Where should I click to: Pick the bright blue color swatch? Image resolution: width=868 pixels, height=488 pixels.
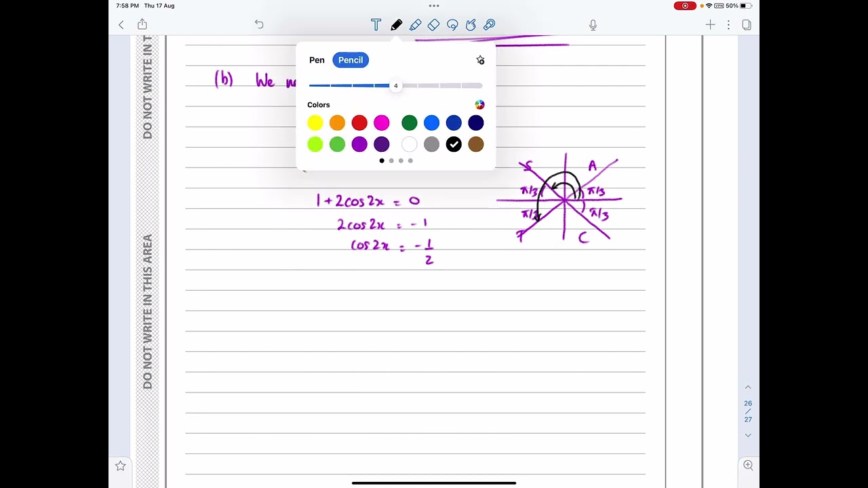pyautogui.click(x=431, y=123)
